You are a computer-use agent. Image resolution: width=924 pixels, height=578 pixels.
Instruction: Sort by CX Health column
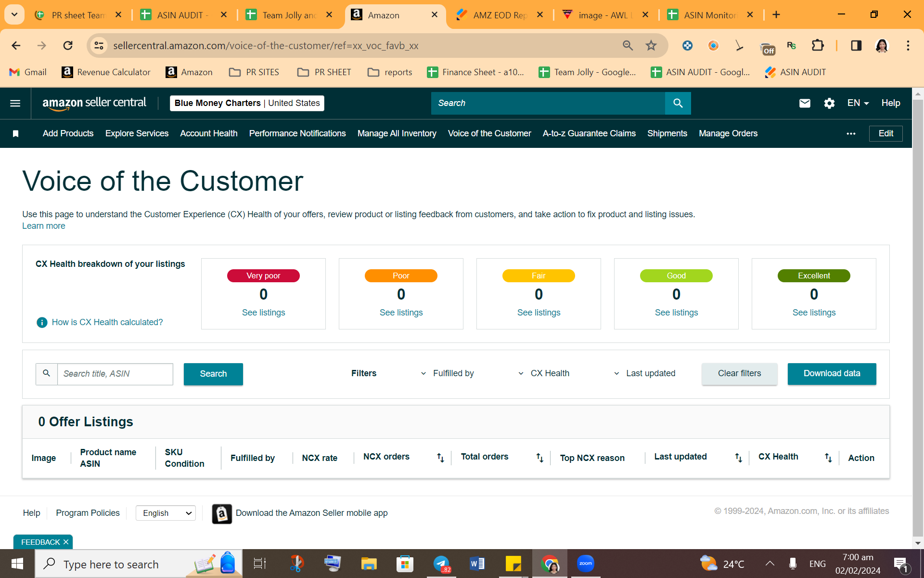coord(828,458)
